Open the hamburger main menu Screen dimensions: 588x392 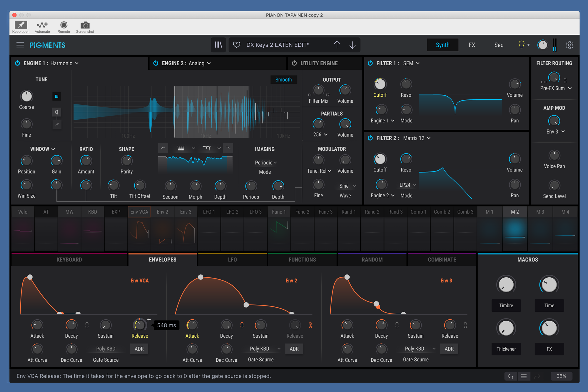point(20,45)
